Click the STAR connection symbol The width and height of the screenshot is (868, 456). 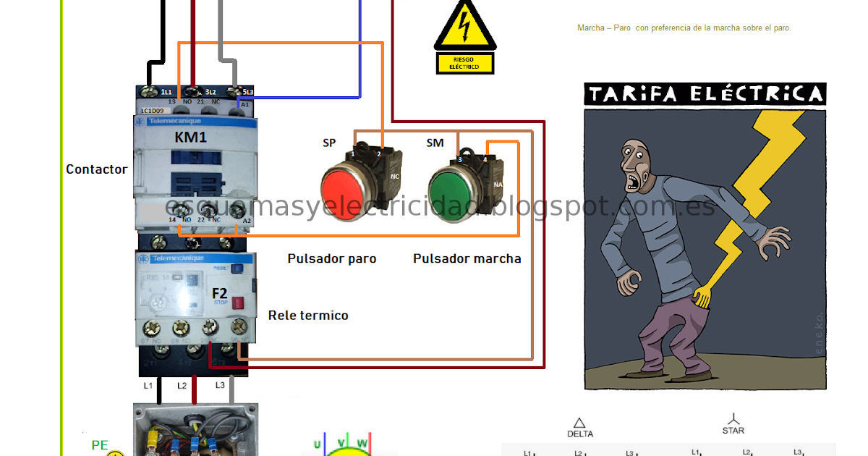click(733, 422)
